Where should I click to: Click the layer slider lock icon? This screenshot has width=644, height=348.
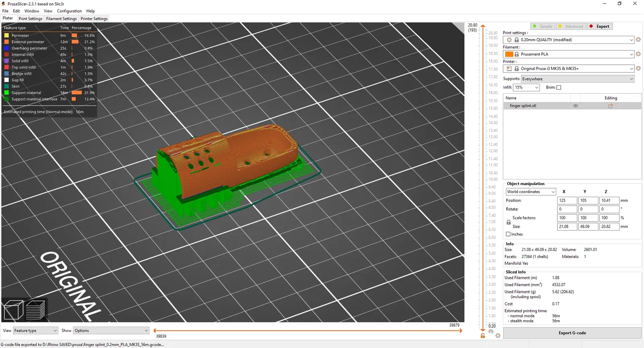click(483, 336)
